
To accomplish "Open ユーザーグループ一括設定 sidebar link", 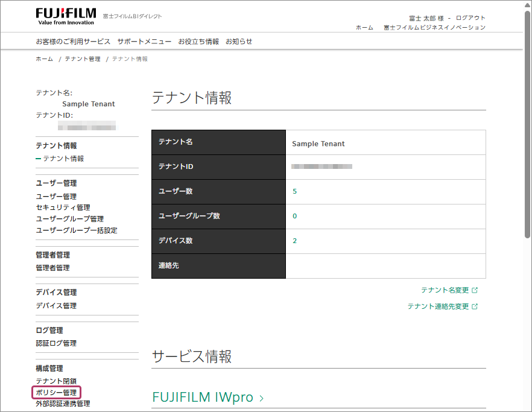I will pos(77,230).
